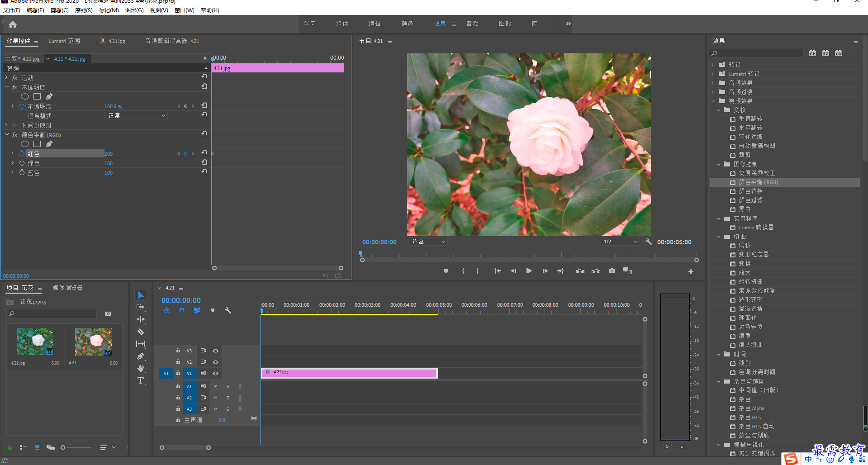The height and width of the screenshot is (465, 868).
Task: Reset 运动 effect parameter
Action: [204, 77]
